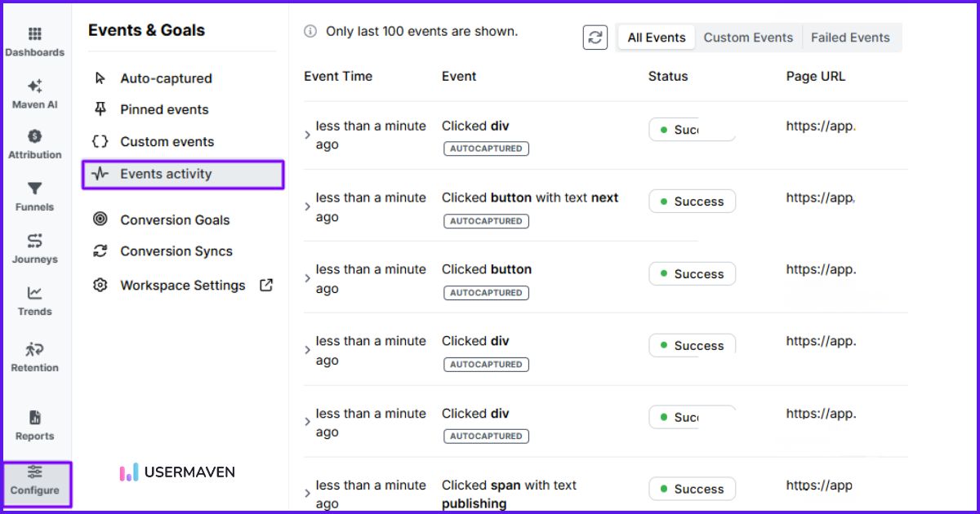Image resolution: width=980 pixels, height=514 pixels.
Task: Open the Trends chart icon
Action: (x=34, y=294)
